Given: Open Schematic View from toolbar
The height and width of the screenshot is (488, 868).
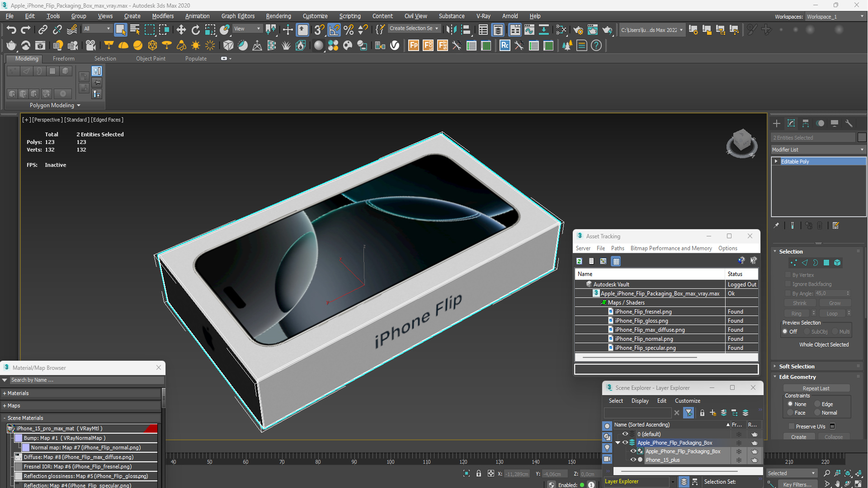Looking at the screenshot, I should tap(543, 30).
